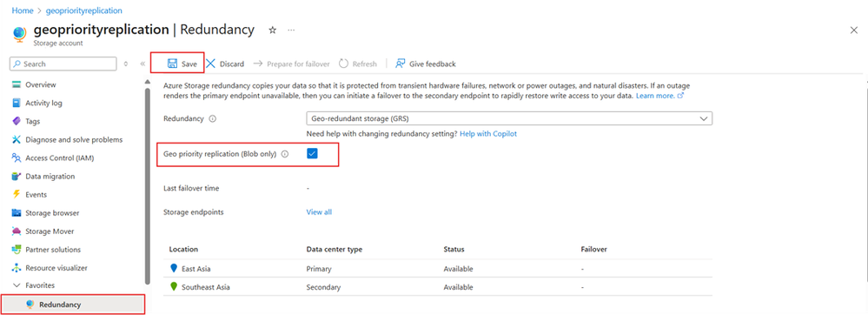The width and height of the screenshot is (868, 315).
Task: Click the Primary data center type cell
Action: [319, 269]
